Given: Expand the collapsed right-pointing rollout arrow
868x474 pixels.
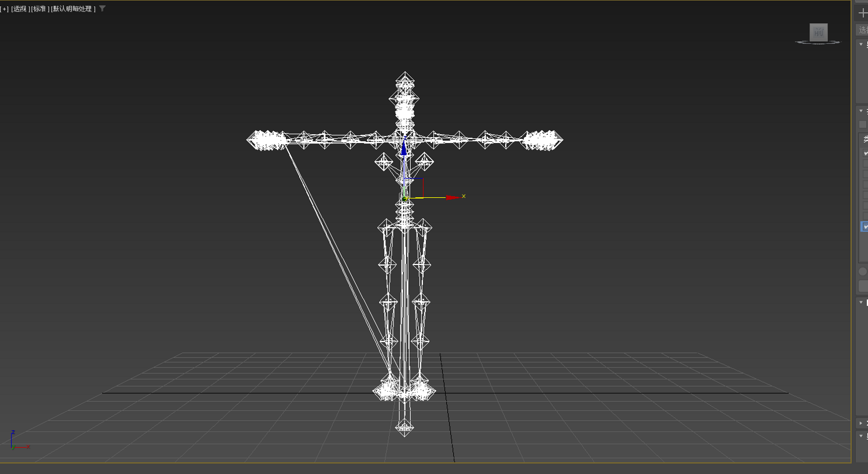Looking at the screenshot, I should [x=861, y=423].
